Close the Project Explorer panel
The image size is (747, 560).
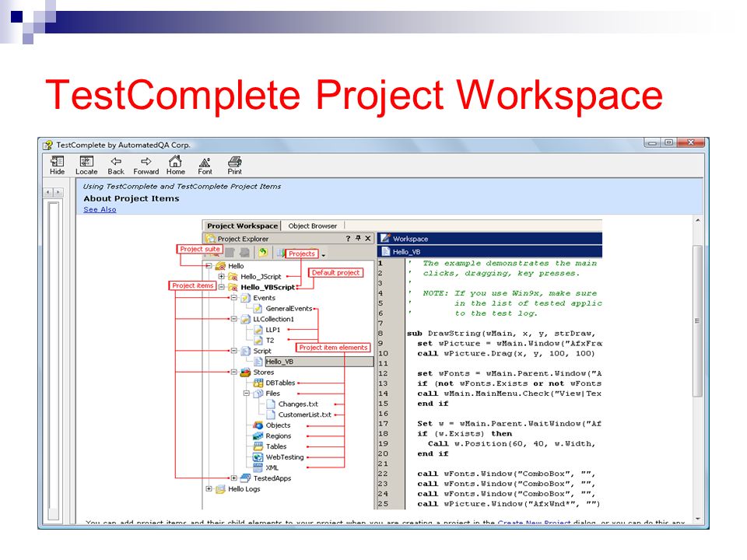(367, 238)
